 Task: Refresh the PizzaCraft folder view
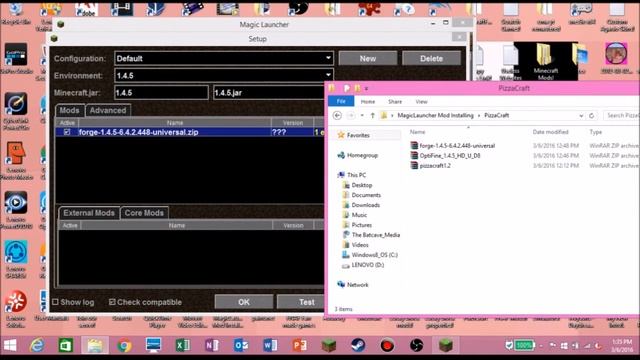[x=591, y=116]
